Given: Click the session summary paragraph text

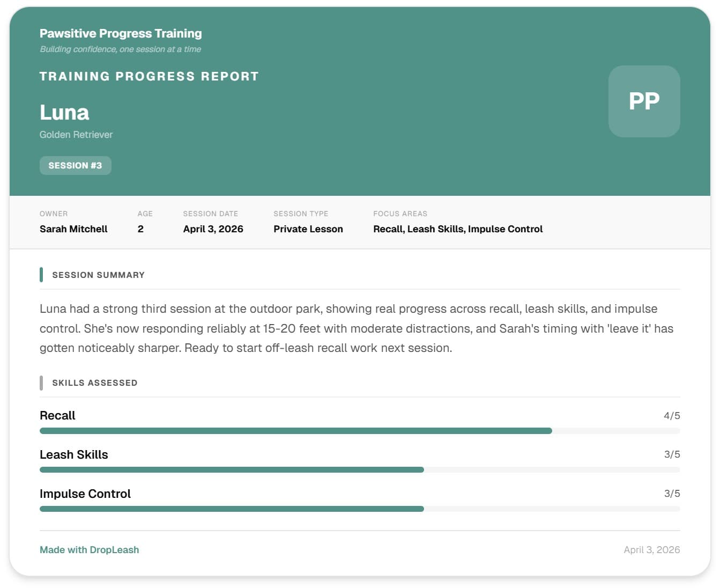Looking at the screenshot, I should 356,328.
